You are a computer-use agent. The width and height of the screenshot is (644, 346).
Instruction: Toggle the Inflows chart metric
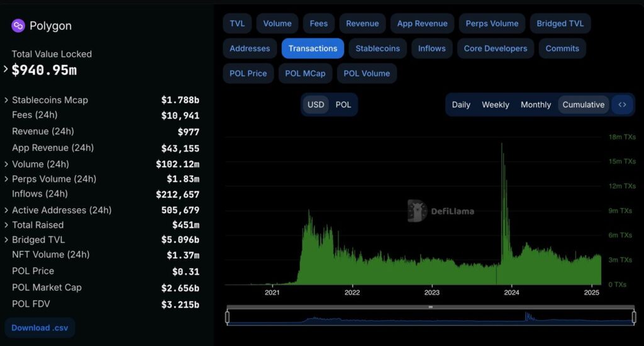[x=431, y=48]
